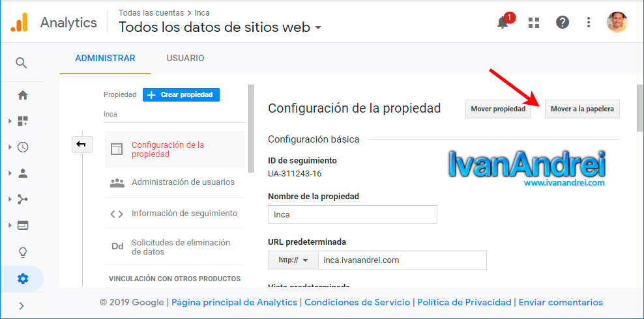
Task: Click the Crear propiedad button
Action: (x=181, y=94)
